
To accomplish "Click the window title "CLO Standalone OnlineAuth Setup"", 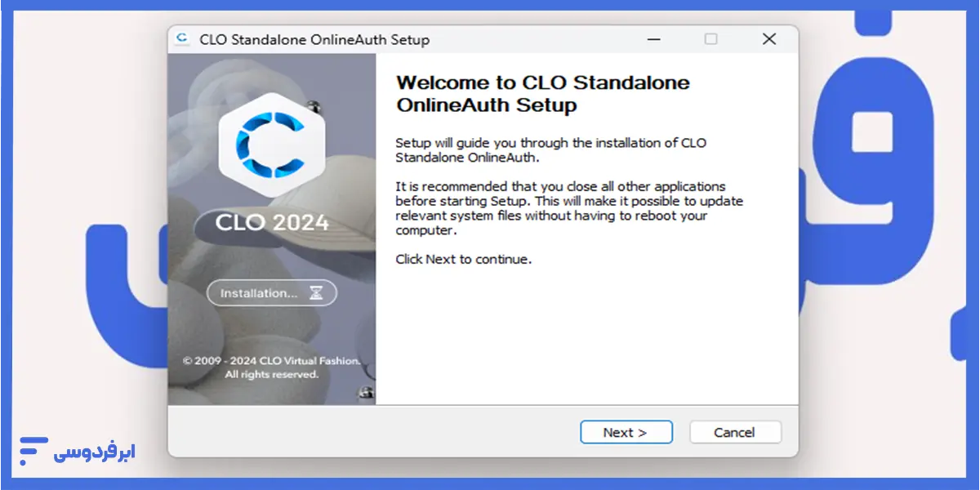I will 314,39.
